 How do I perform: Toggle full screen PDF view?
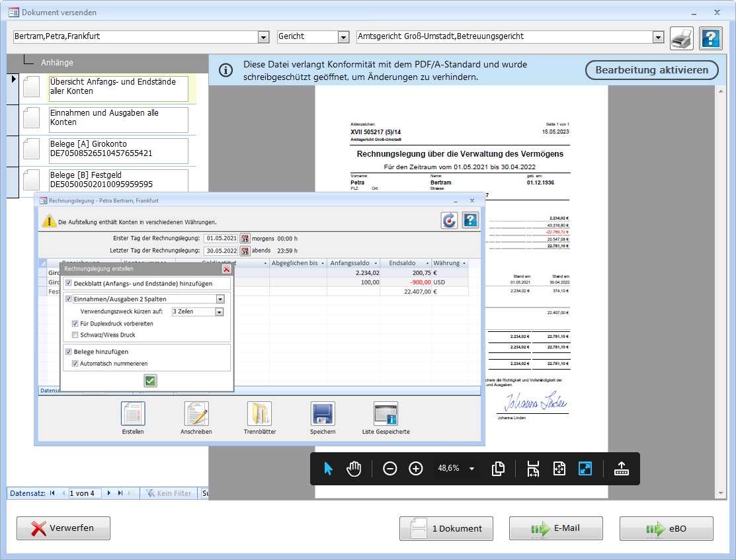coord(585,469)
